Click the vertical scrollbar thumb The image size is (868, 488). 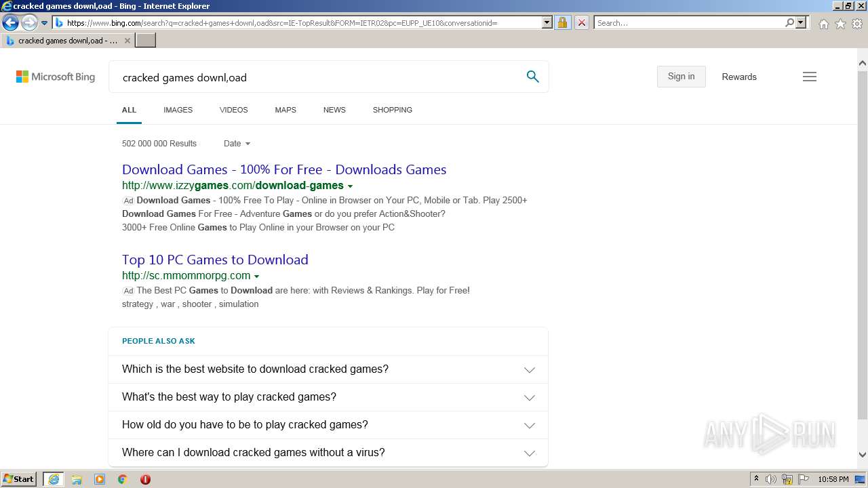tap(862, 244)
